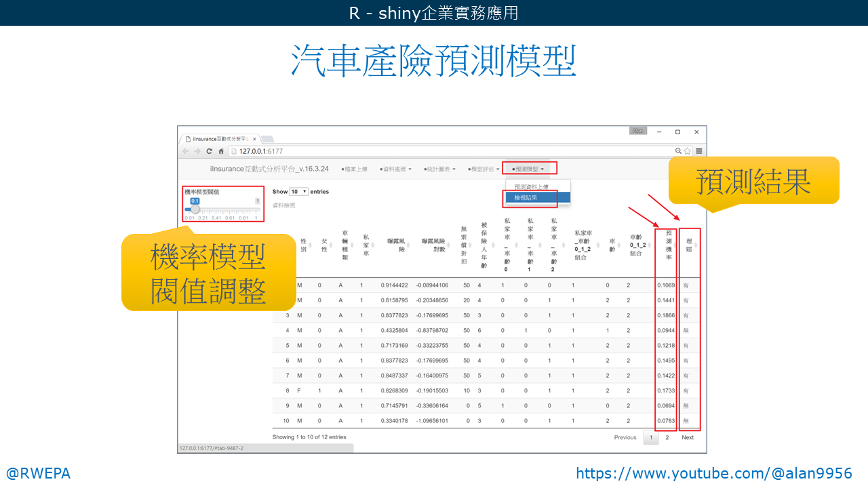Expand the 統計圖表 navbar dropdown

click(439, 169)
